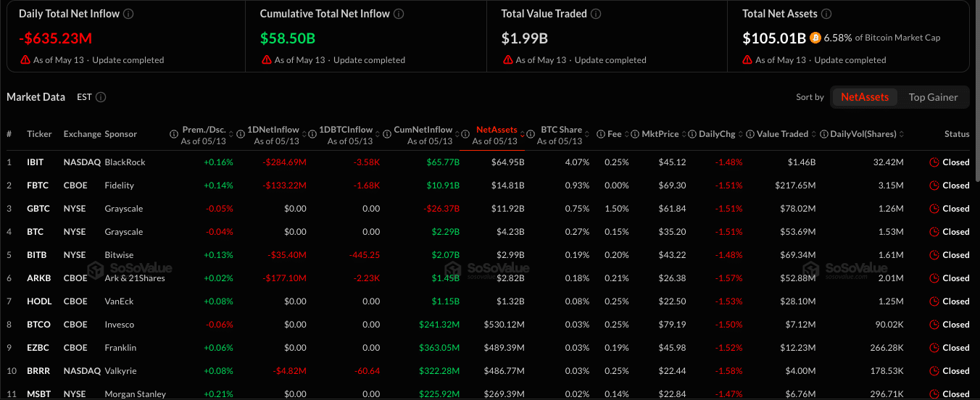Click warning icon under Total Net Assets
This screenshot has height=400, width=980.
click(748, 60)
